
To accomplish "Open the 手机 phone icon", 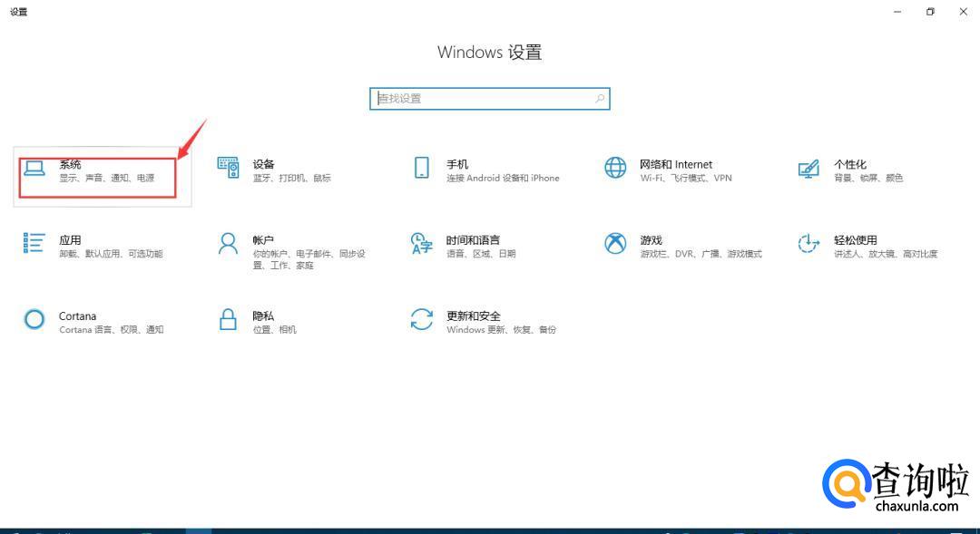I will click(422, 168).
